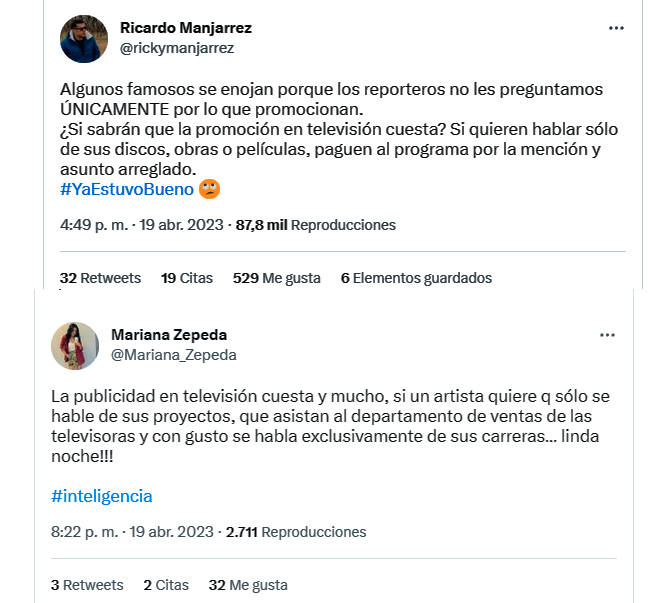Click the 4:49 p. m. 19 abr. 2023 timestamp
The image size is (648, 603).
point(143,225)
